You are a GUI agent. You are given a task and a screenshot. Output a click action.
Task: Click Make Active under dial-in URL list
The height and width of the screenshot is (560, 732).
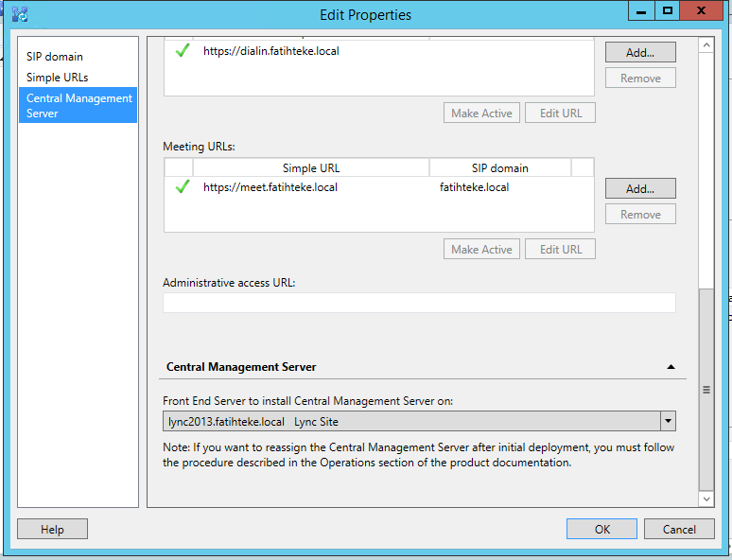[481, 113]
